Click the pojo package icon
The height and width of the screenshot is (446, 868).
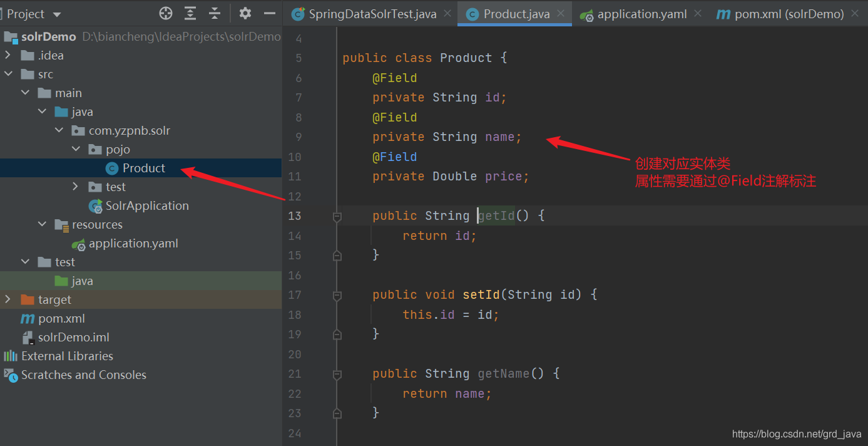click(95, 149)
